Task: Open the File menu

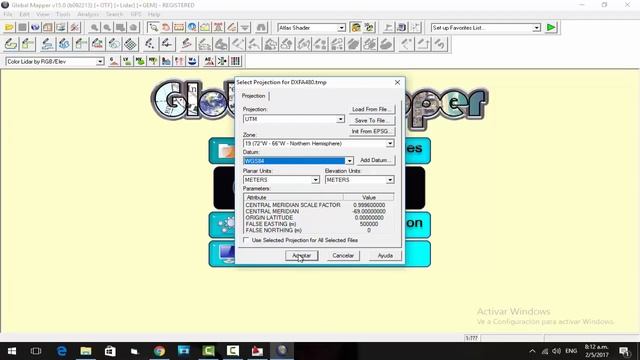Action: coord(8,14)
